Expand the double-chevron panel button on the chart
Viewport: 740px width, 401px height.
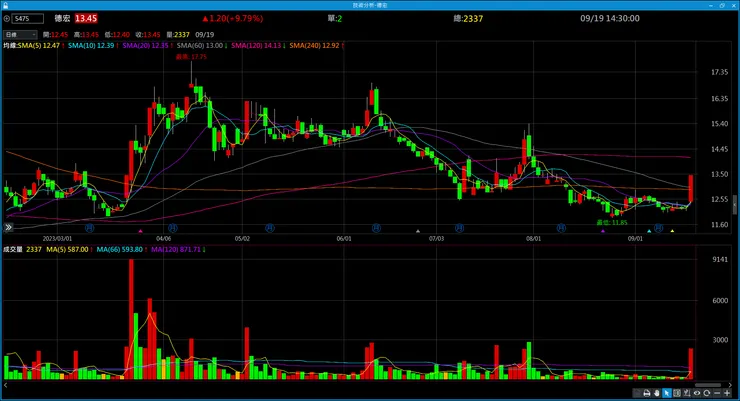(8, 227)
